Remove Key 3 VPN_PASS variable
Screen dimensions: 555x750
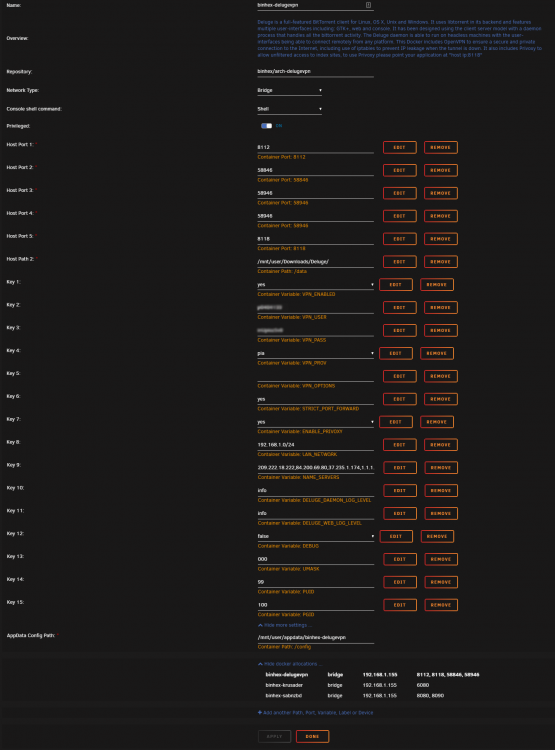coord(441,331)
